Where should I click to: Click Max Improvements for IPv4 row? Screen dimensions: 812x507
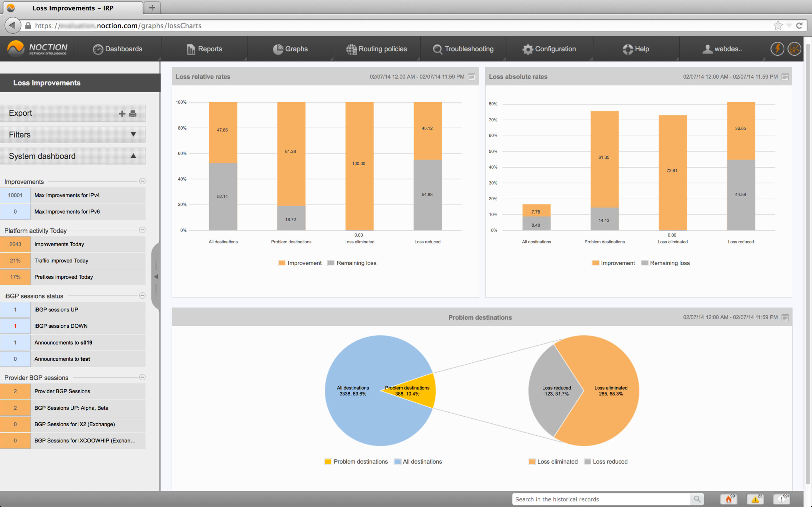click(67, 195)
